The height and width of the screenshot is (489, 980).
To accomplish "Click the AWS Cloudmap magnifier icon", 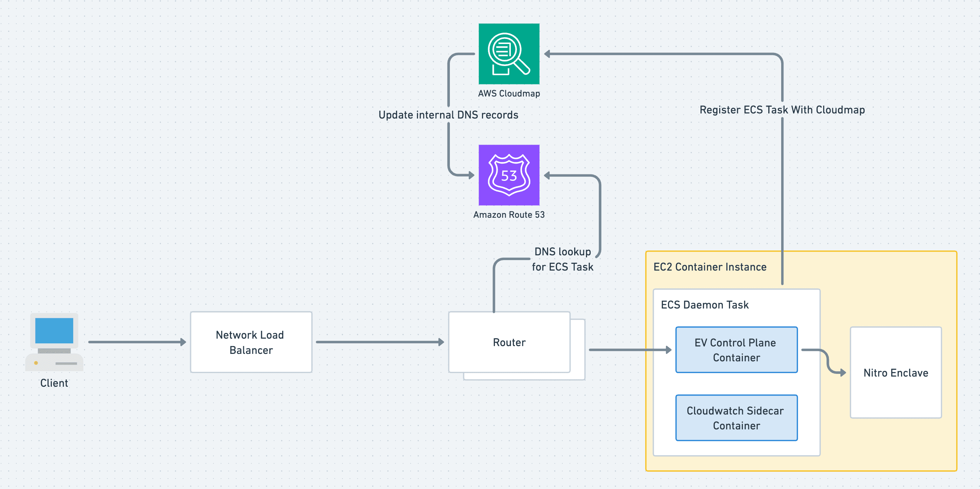I will click(x=509, y=54).
